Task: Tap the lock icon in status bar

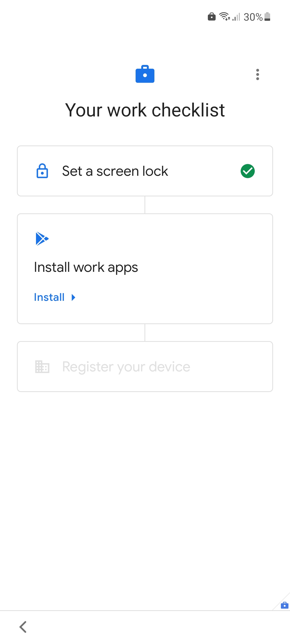Action: (212, 17)
